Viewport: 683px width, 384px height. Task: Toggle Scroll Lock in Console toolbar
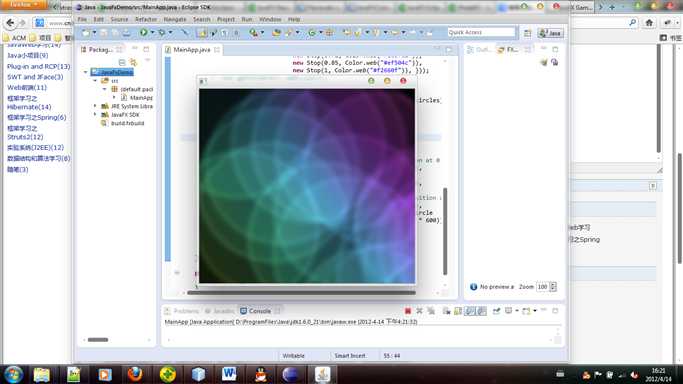coord(458,311)
